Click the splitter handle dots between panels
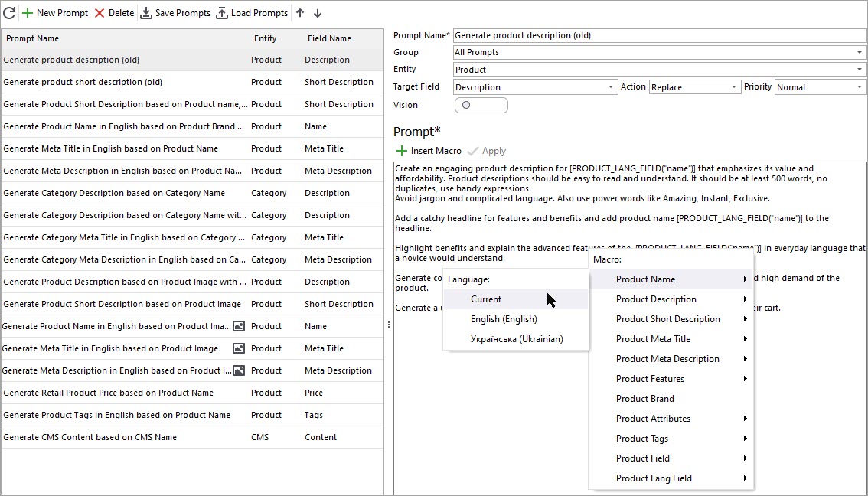Image resolution: width=868 pixels, height=496 pixels. [389, 325]
